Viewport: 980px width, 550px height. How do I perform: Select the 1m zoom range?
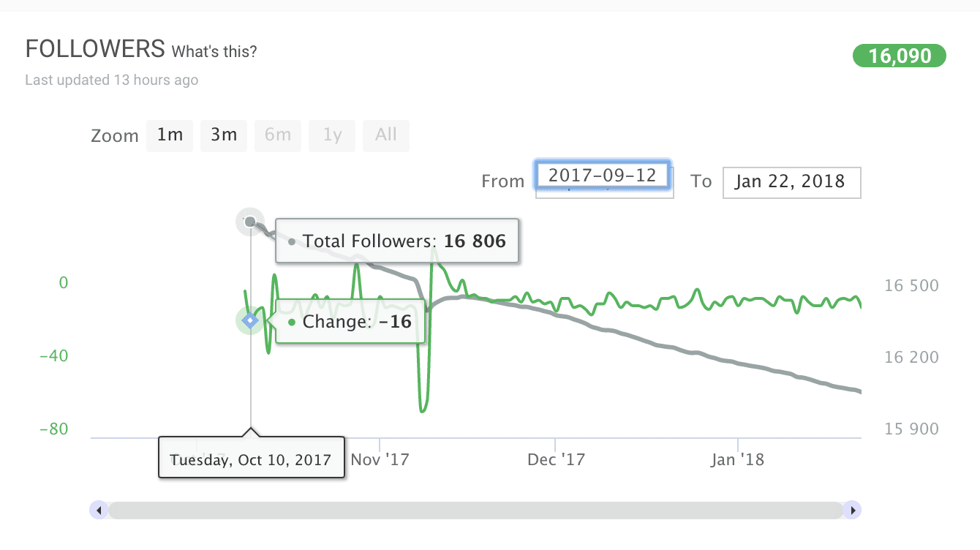(170, 135)
